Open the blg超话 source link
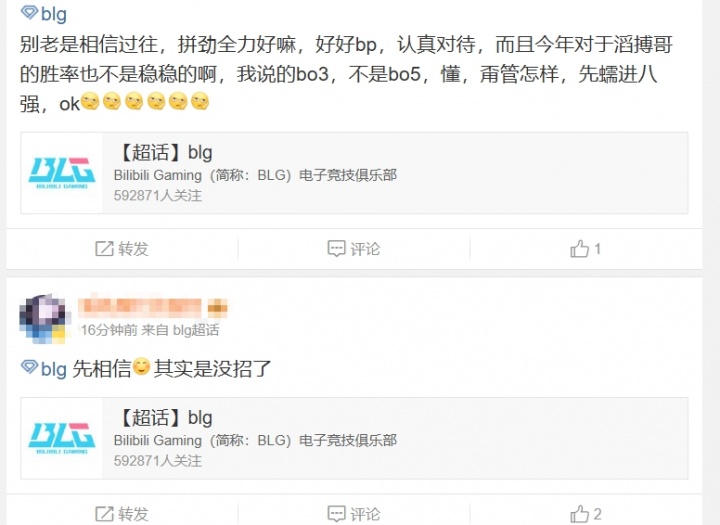 [x=196, y=330]
